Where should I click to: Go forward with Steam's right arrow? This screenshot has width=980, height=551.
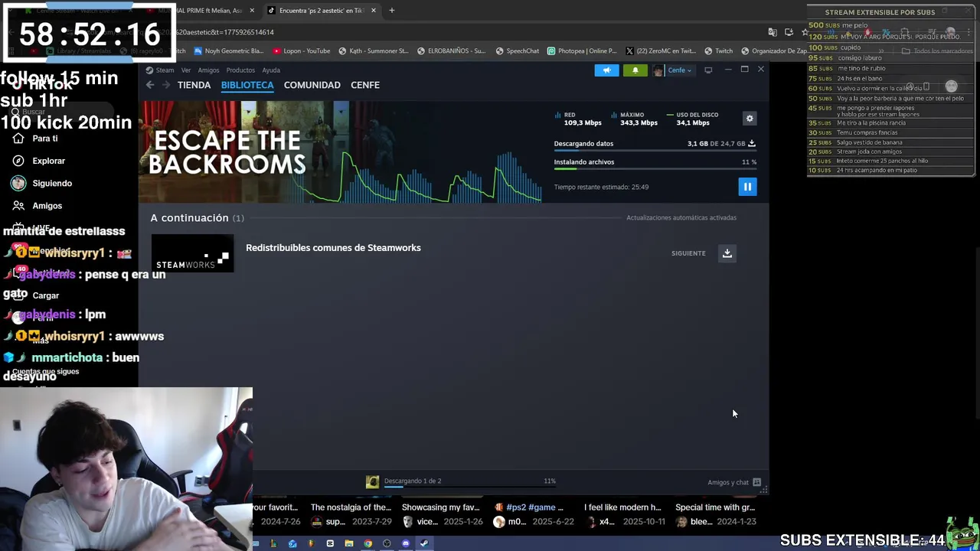(165, 85)
